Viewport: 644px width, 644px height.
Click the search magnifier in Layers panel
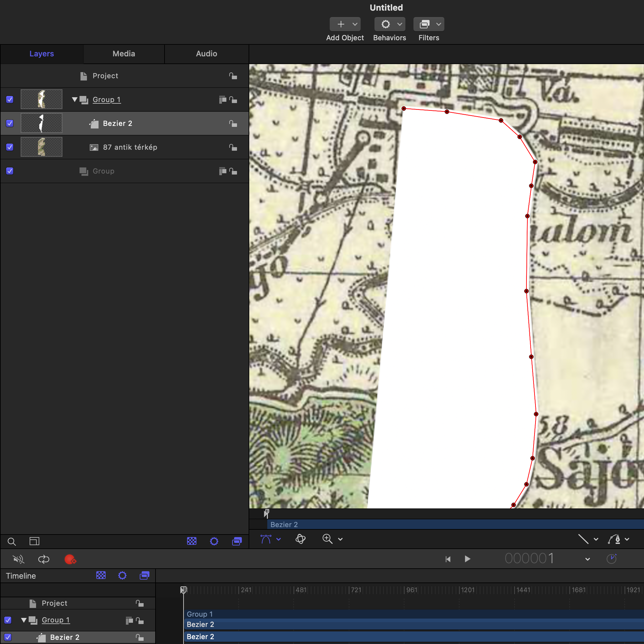click(x=12, y=542)
